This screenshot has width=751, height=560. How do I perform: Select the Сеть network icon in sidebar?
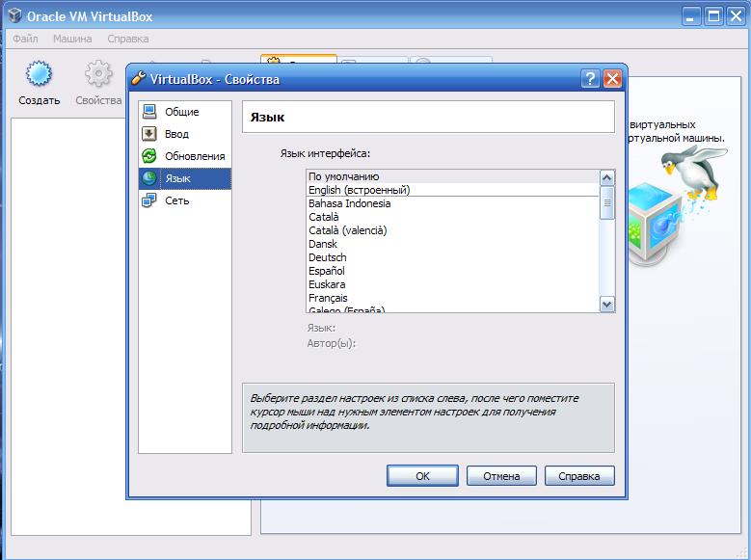pyautogui.click(x=149, y=200)
